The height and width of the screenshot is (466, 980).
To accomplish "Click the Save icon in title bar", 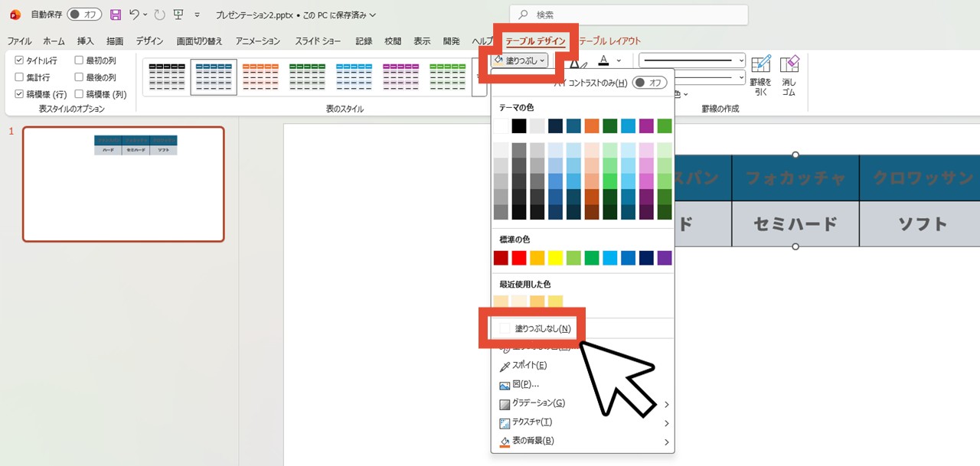I will tap(116, 15).
